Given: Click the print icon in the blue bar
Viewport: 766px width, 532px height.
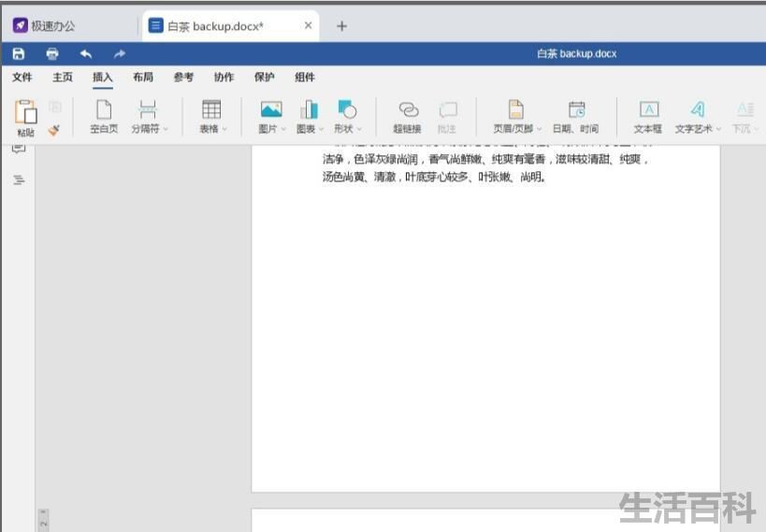Looking at the screenshot, I should pyautogui.click(x=52, y=53).
